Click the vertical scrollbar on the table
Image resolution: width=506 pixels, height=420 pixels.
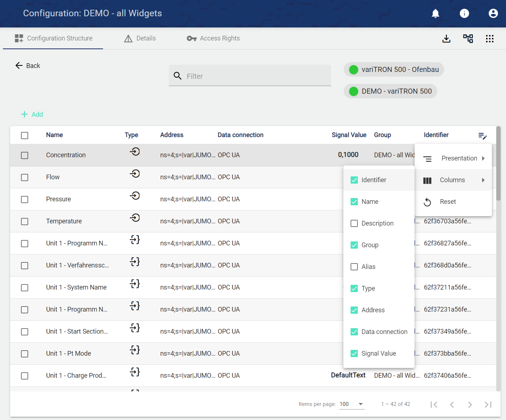point(498,163)
